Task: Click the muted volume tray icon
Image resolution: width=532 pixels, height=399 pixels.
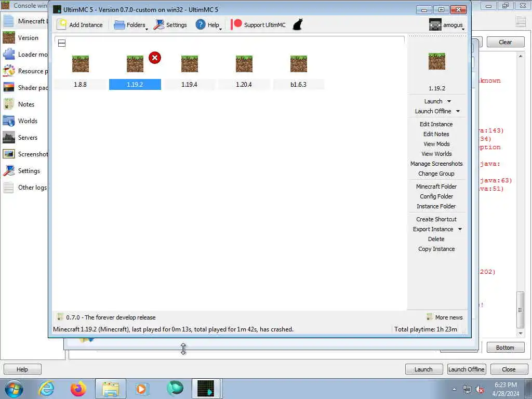Action: pyautogui.click(x=480, y=390)
